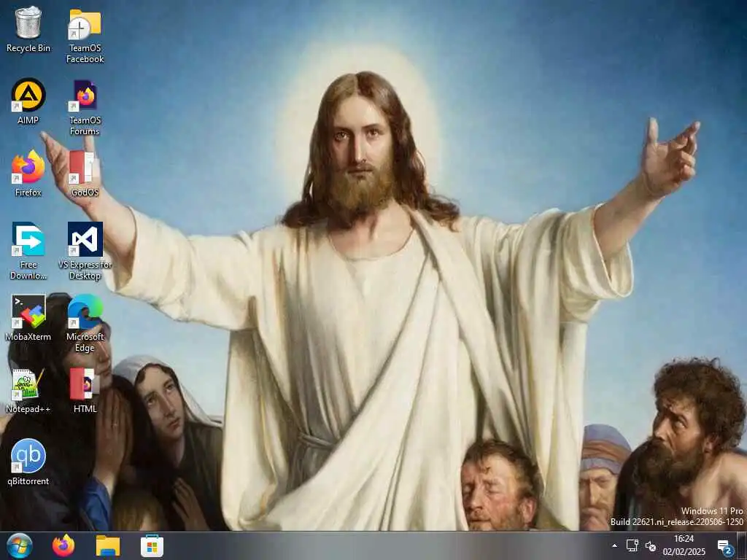
Task: Open Microsoft Store from taskbar
Action: point(152,546)
